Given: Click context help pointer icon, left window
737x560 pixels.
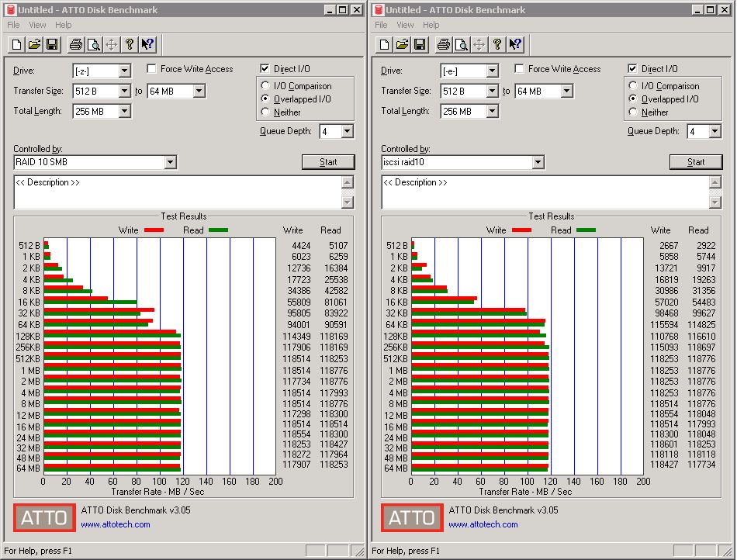Looking at the screenshot, I should [x=147, y=45].
